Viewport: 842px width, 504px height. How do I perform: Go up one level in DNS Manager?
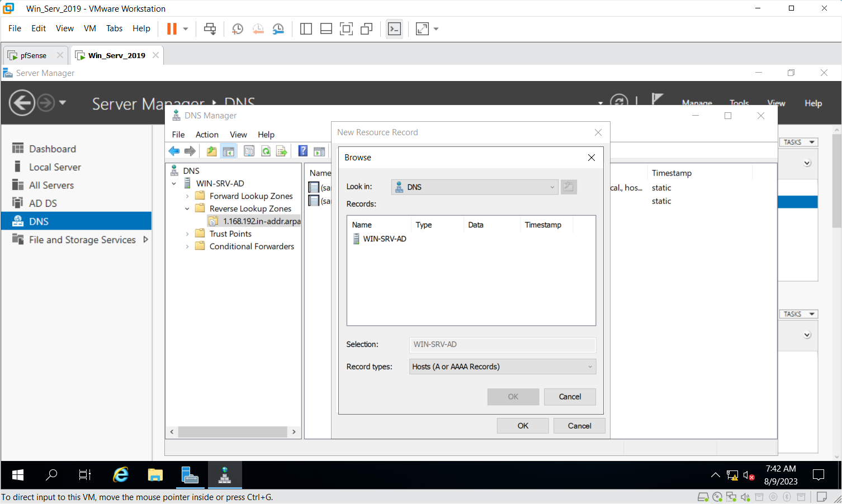(211, 151)
